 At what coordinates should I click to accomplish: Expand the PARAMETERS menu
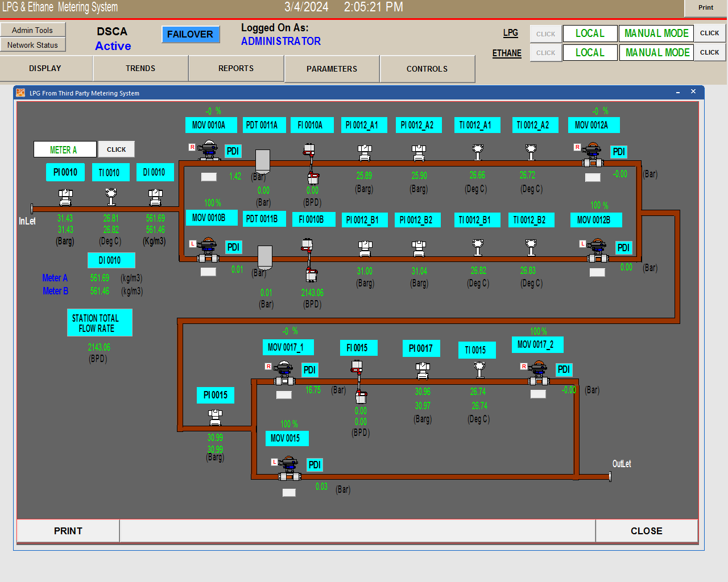[x=332, y=69]
